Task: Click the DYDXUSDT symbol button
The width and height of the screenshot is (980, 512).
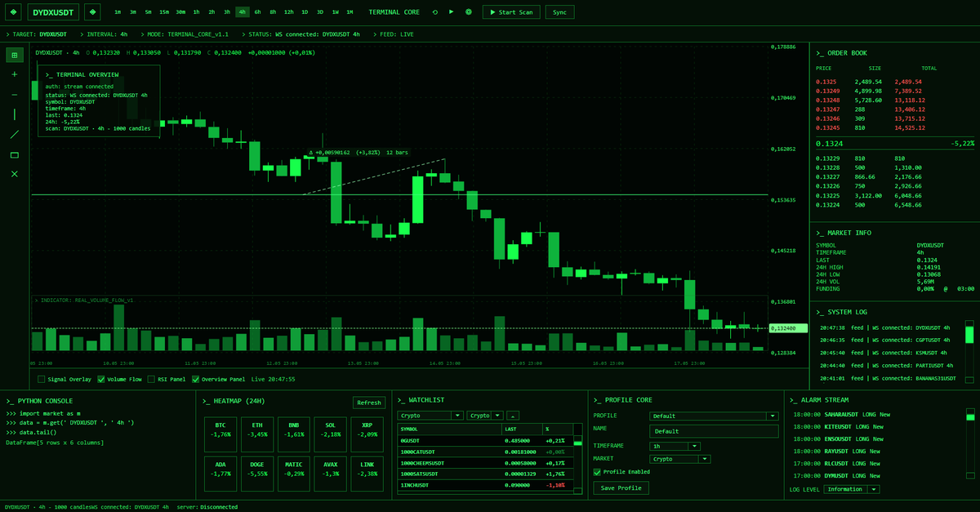Action: (53, 12)
